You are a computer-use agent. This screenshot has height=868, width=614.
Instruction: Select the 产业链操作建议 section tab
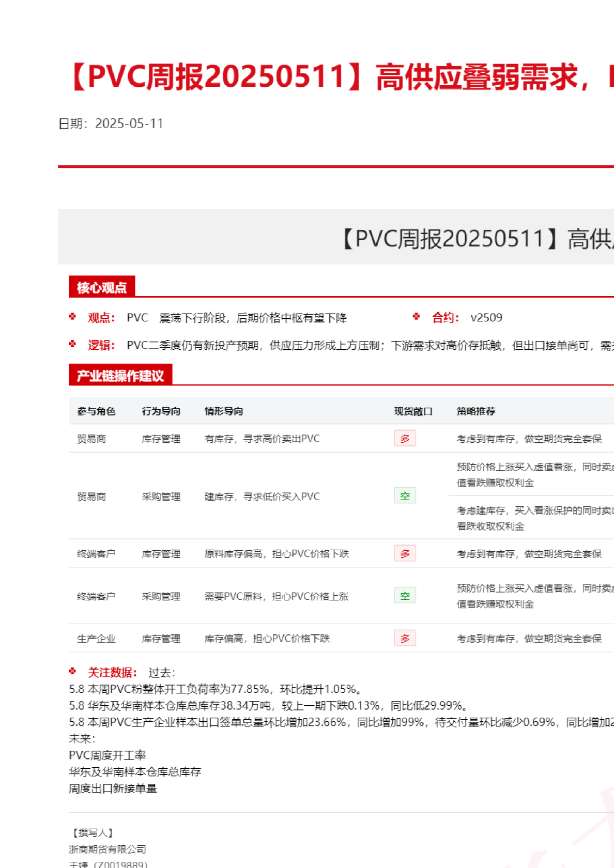(120, 376)
